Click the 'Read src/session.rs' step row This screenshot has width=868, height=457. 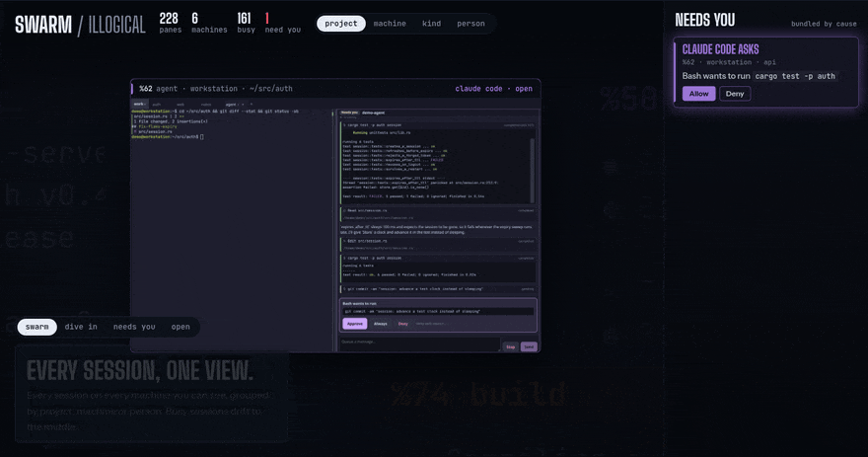(x=438, y=214)
